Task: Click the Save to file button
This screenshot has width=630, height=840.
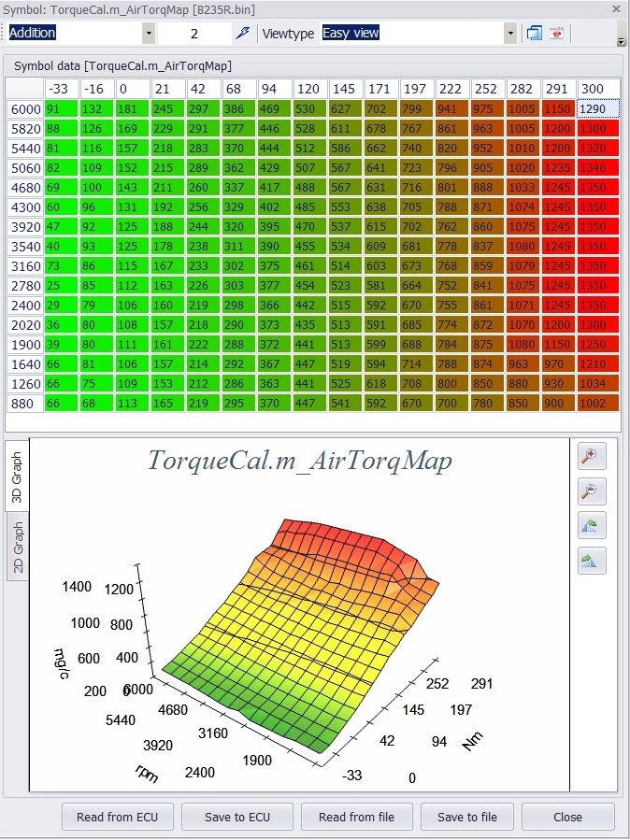Action: 467,817
